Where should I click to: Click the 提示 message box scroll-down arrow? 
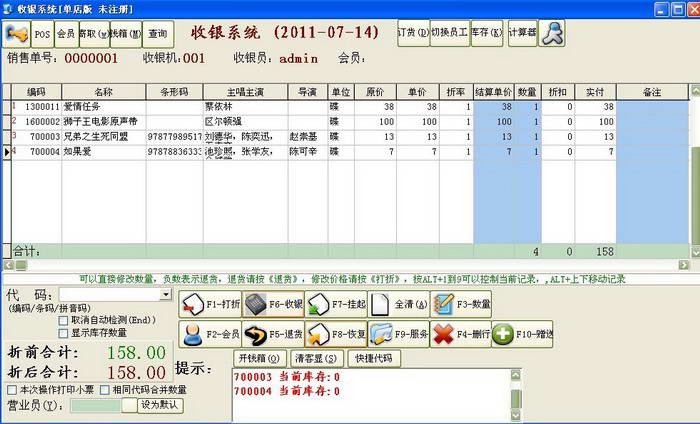(x=516, y=415)
